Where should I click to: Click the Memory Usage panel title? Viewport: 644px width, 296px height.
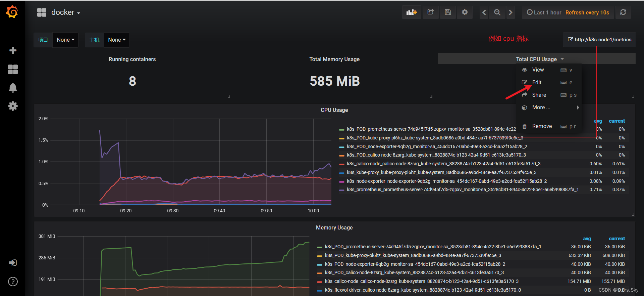point(334,227)
